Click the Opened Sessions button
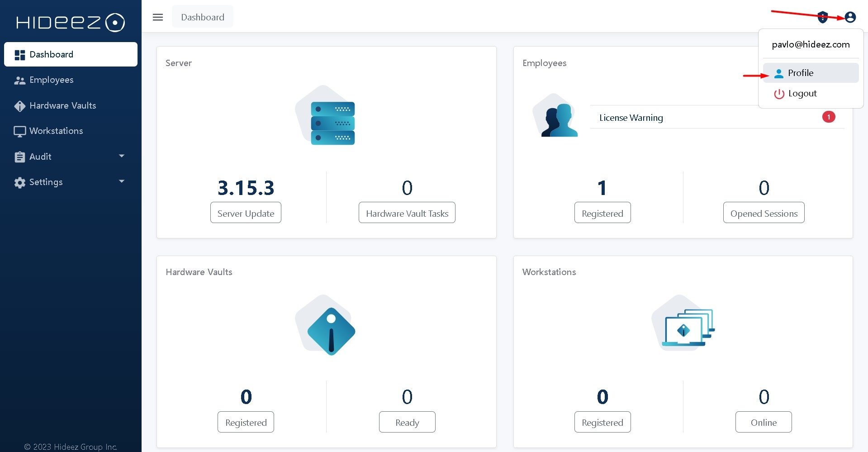Screen dimensions: 868x452 (x=764, y=213)
